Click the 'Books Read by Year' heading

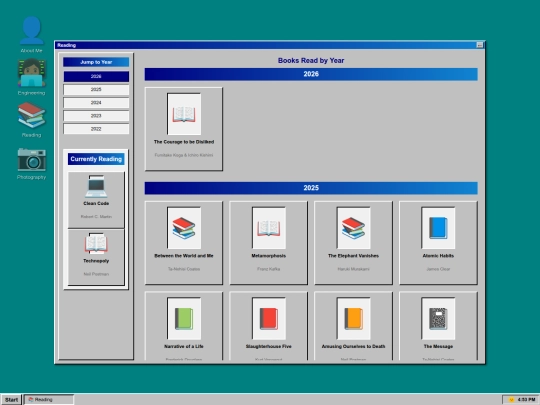coord(311,61)
